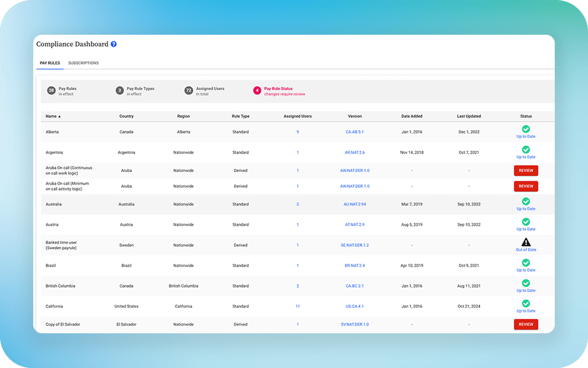Click the 3 Pay Rule Types badge

click(x=120, y=91)
